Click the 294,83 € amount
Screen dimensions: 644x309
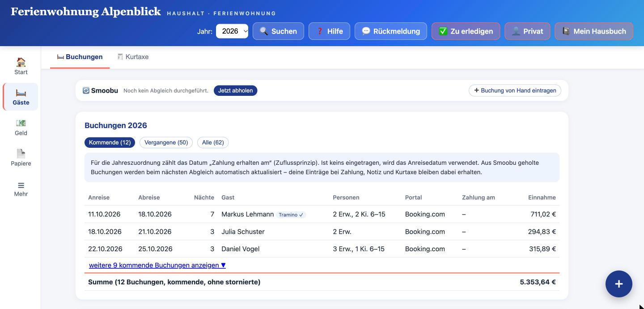(542, 232)
